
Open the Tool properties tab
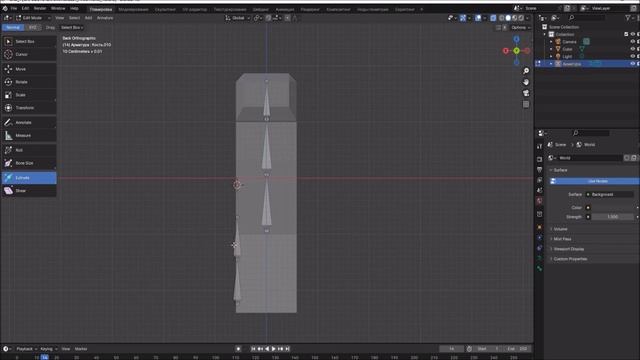click(540, 146)
